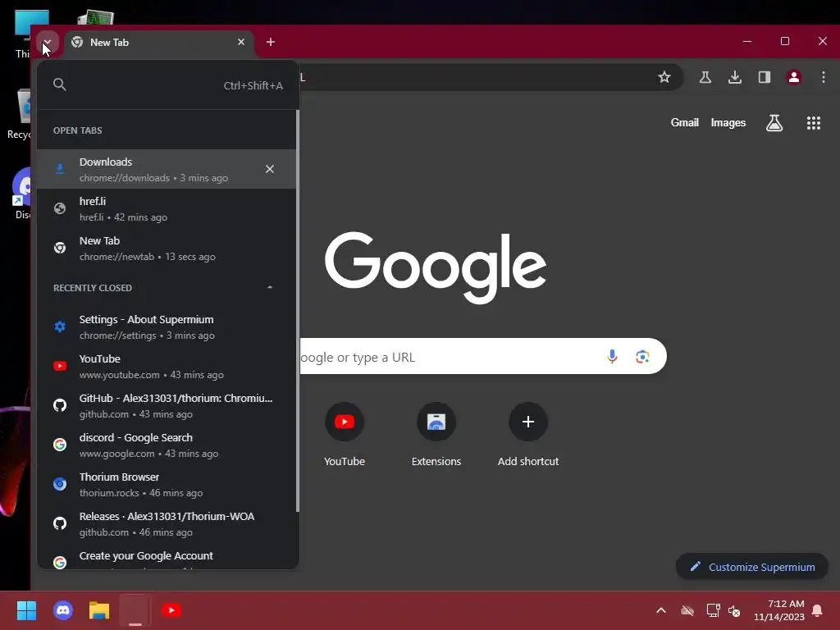Reopen Create your Google Account tab

pos(167,557)
